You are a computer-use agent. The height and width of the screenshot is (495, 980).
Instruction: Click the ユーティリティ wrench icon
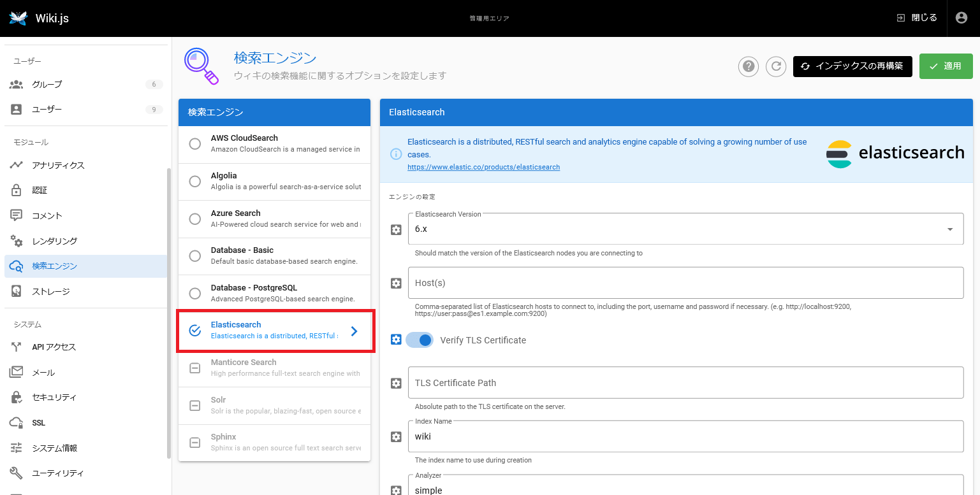[17, 473]
